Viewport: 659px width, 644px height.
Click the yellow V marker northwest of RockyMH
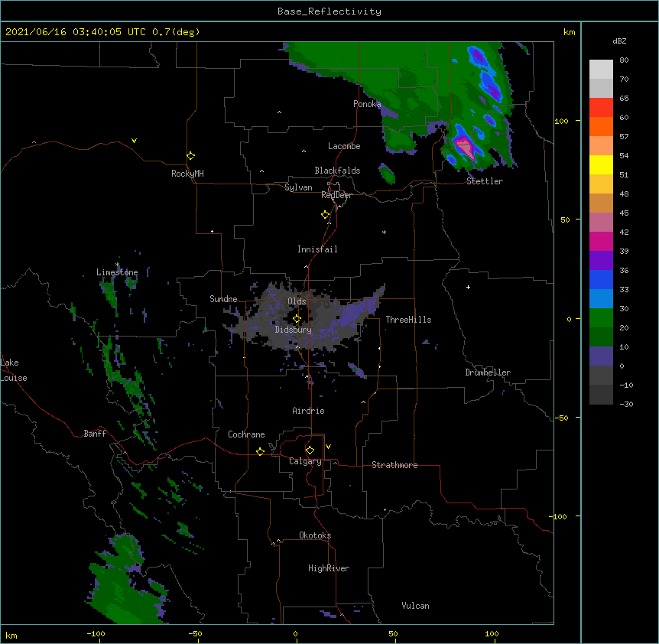134,141
